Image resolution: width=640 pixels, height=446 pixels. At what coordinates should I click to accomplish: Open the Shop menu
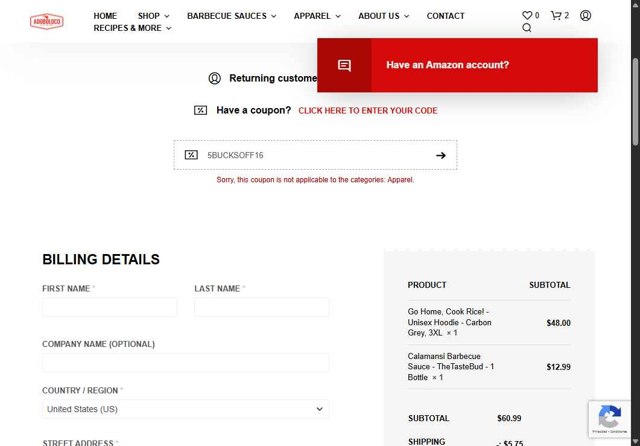coord(149,16)
